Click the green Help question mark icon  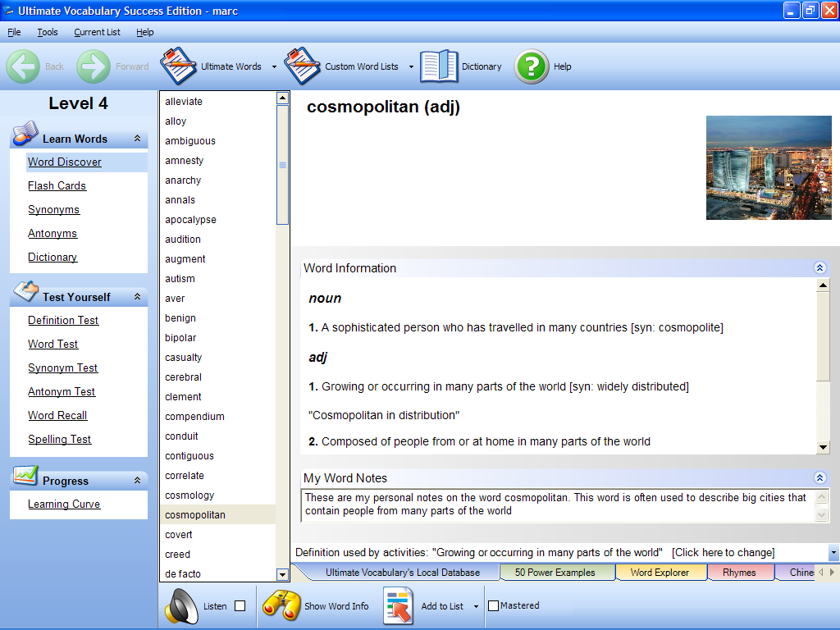pyautogui.click(x=532, y=66)
